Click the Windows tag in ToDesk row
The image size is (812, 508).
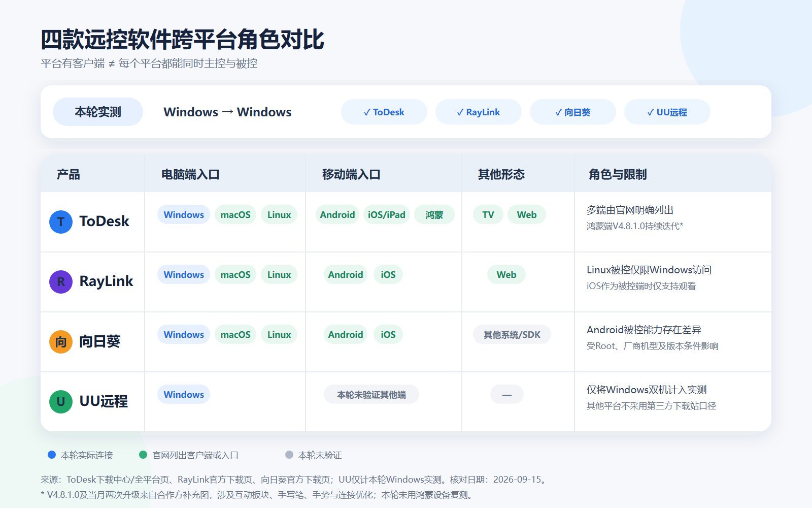tap(184, 214)
